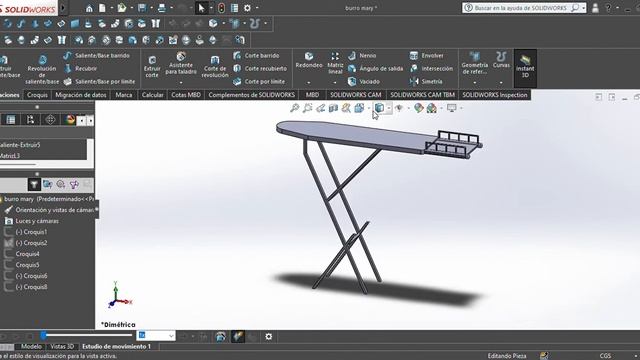
Task: Expand Matriz lineal dropdown arrow
Action: click(335, 82)
